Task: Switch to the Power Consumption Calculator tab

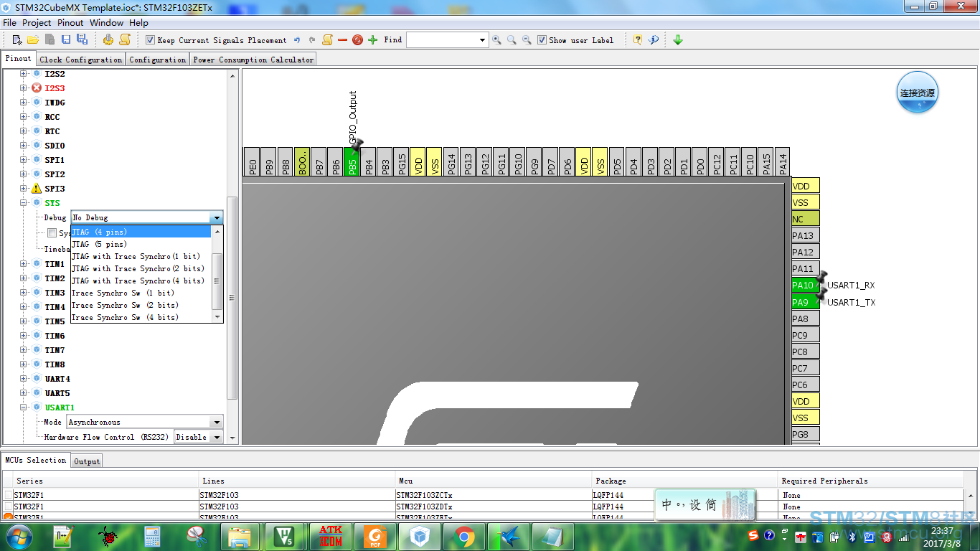Action: pos(253,60)
